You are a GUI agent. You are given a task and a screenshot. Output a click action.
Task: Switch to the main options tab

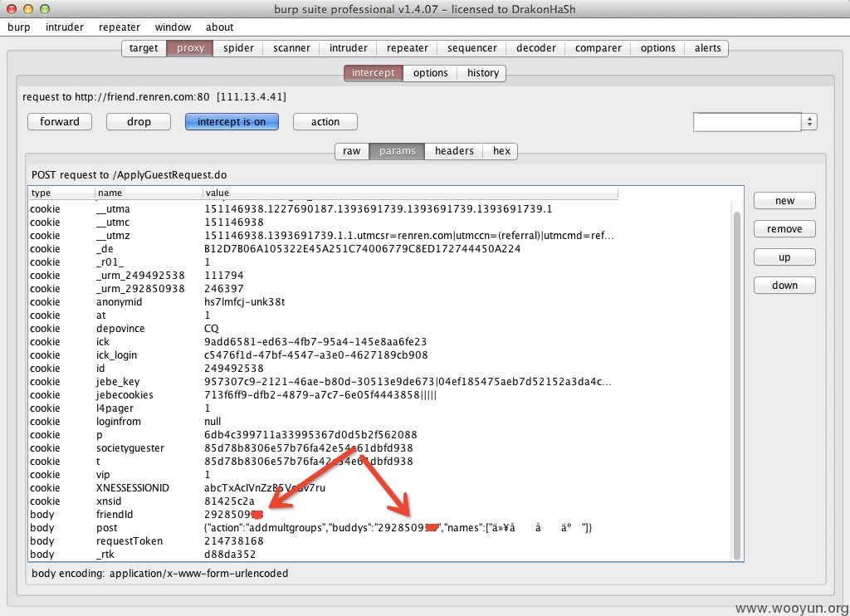[x=658, y=48]
